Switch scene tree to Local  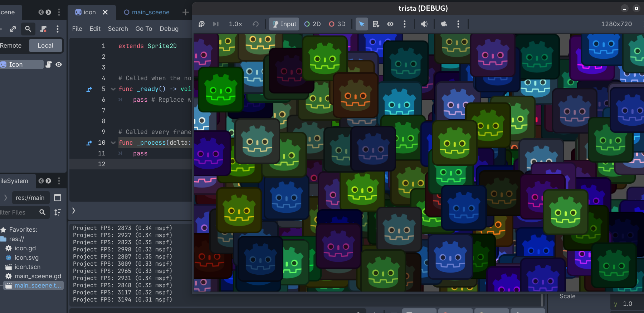click(45, 45)
